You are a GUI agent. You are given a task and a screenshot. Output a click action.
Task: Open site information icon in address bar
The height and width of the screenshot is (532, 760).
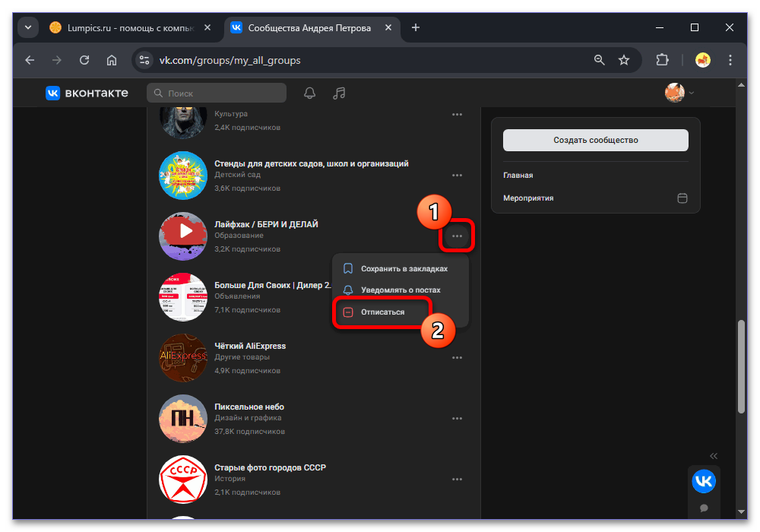tap(144, 60)
